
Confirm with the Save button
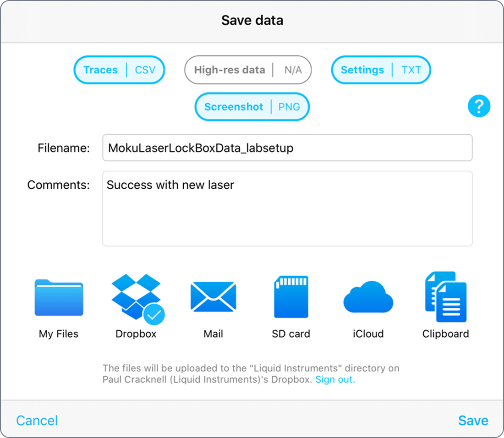473,420
